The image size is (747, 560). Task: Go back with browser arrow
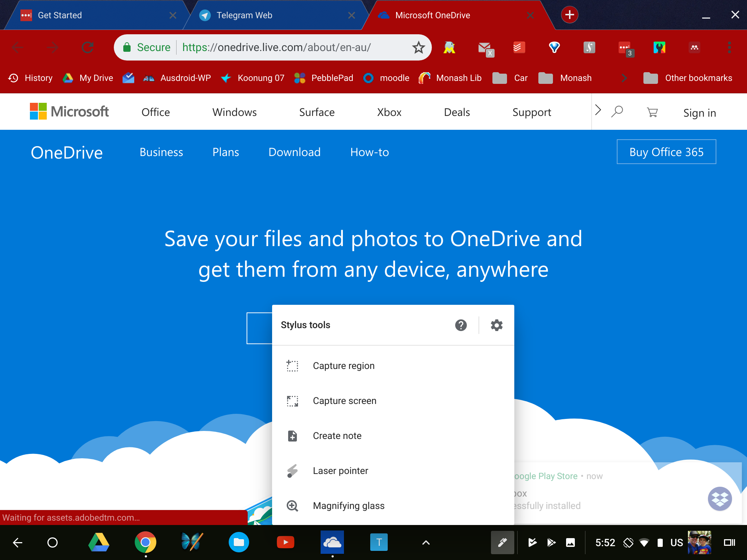(x=18, y=47)
